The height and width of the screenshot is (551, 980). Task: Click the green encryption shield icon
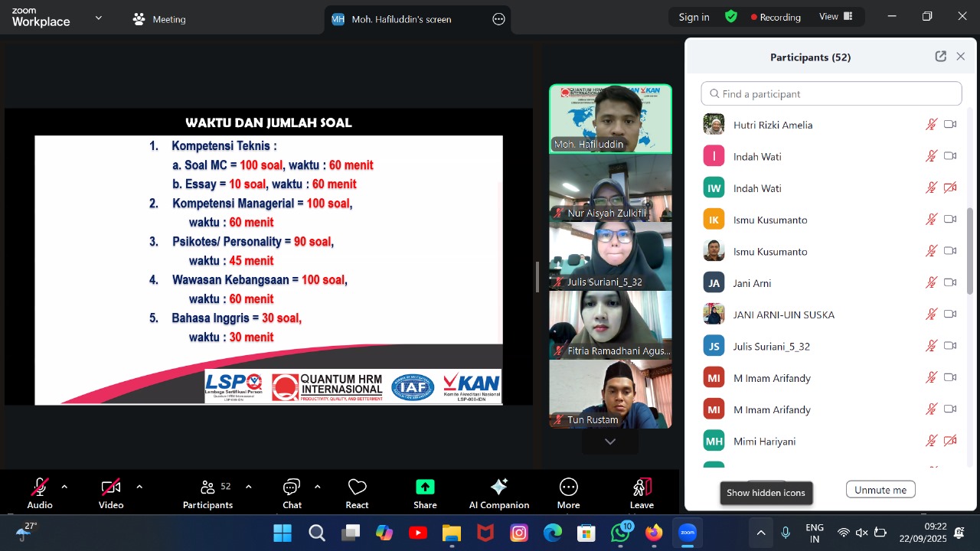coord(731,16)
